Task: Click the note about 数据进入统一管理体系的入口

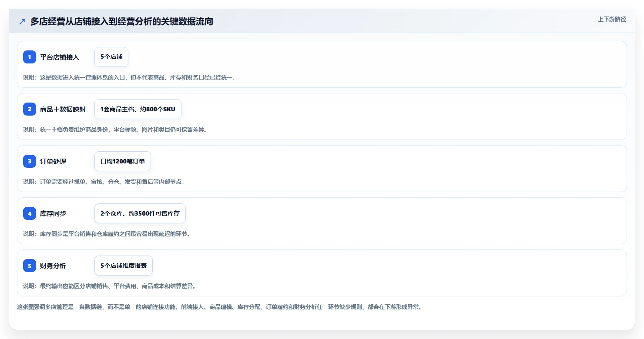Action: tap(129, 77)
